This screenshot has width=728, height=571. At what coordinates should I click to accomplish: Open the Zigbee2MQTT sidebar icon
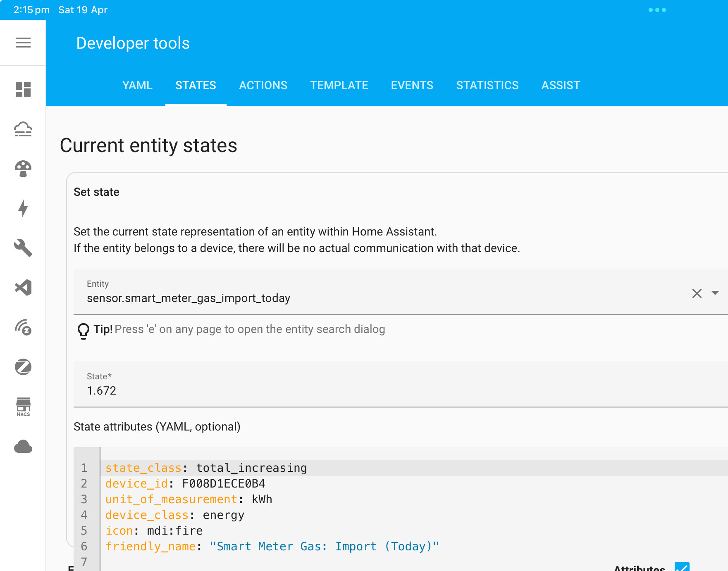tap(23, 367)
